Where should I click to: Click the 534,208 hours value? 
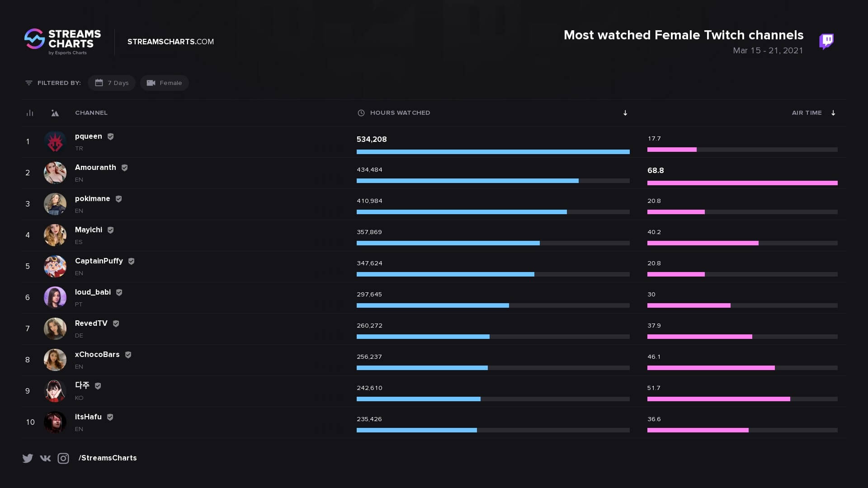pos(372,140)
